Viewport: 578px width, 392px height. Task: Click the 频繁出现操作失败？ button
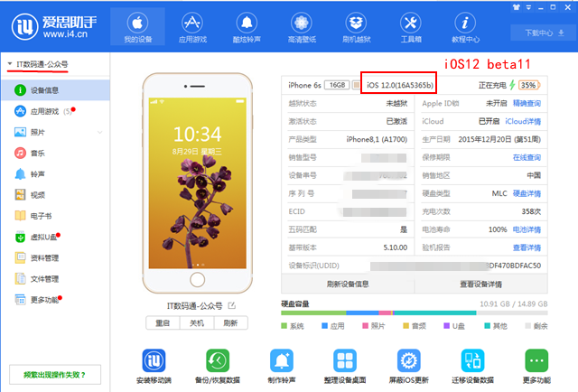pyautogui.click(x=55, y=375)
